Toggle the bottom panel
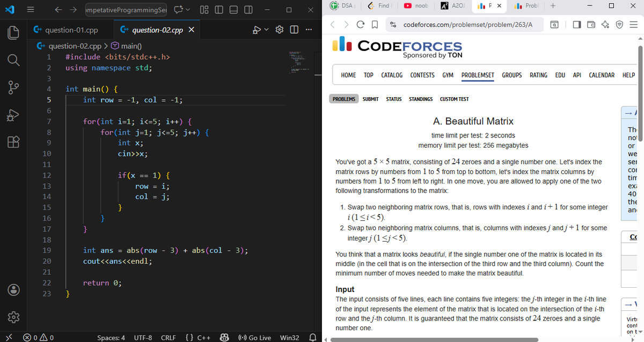 coord(233,10)
